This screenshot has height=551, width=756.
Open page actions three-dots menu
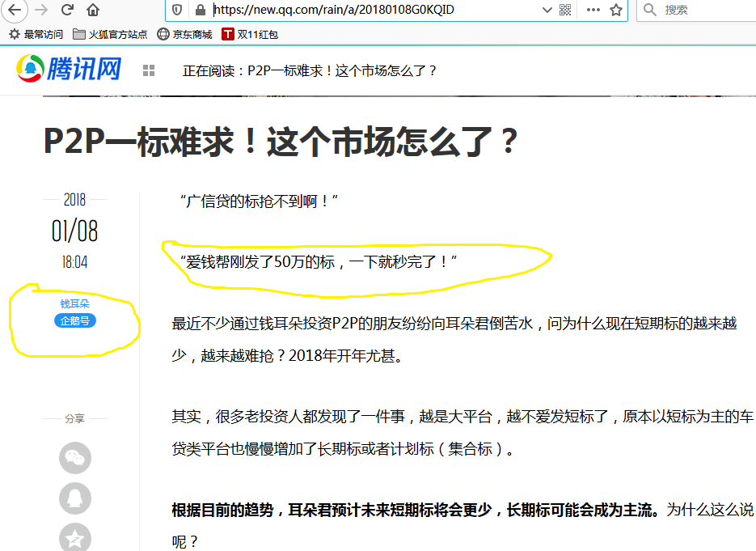click(x=593, y=10)
